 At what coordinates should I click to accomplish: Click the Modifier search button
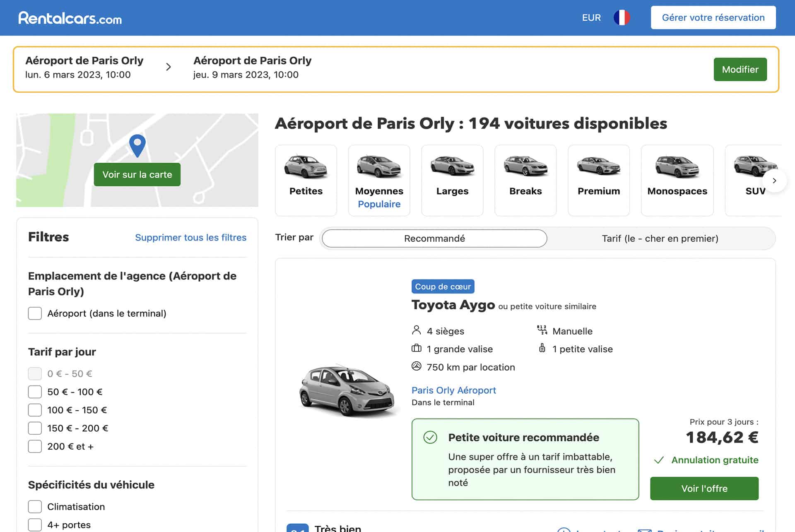pos(740,69)
